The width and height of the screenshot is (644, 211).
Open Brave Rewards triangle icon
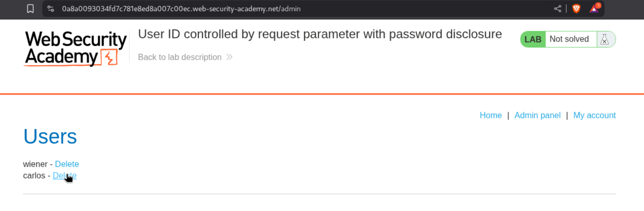click(594, 9)
